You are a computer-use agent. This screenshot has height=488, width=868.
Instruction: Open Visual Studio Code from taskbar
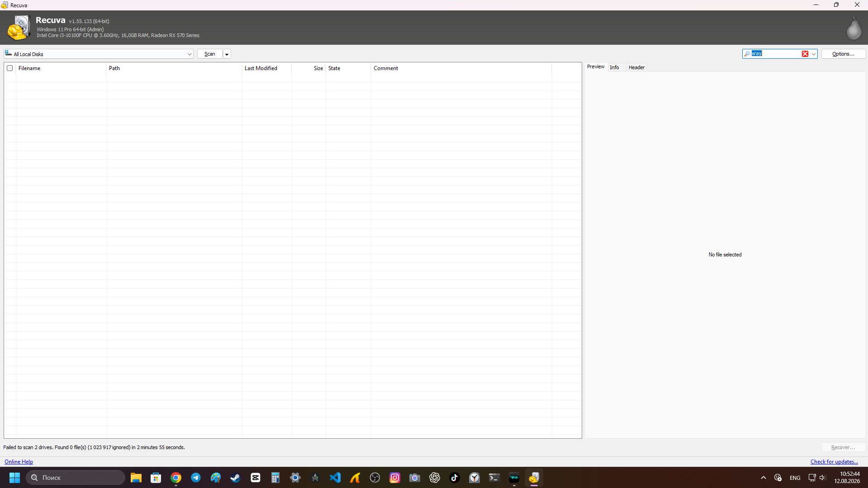coord(335,478)
